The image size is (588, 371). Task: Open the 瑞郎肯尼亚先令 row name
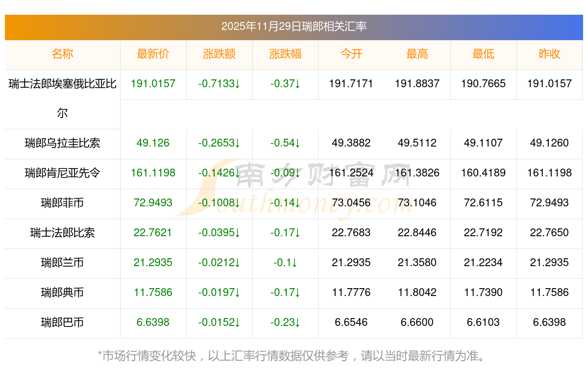pos(62,173)
